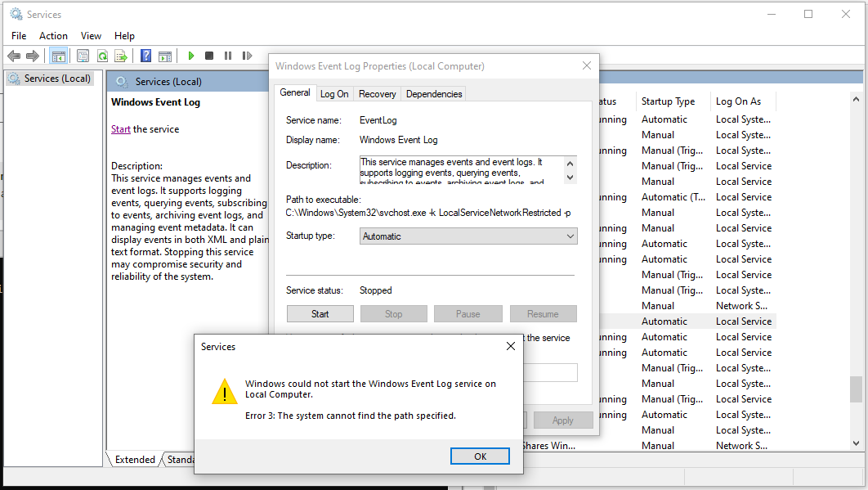Open the Action menu

point(53,35)
